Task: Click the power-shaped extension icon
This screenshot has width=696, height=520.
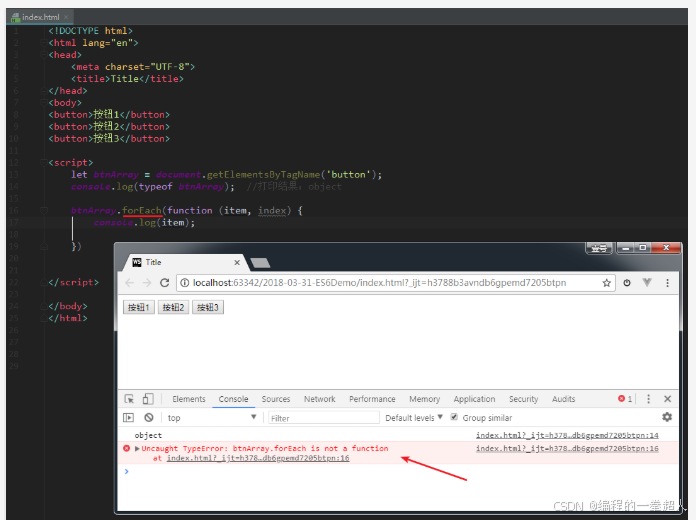Action: [x=627, y=283]
